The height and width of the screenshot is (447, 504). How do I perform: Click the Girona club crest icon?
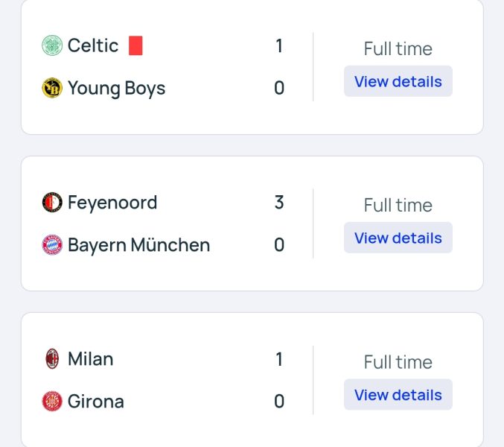52,402
